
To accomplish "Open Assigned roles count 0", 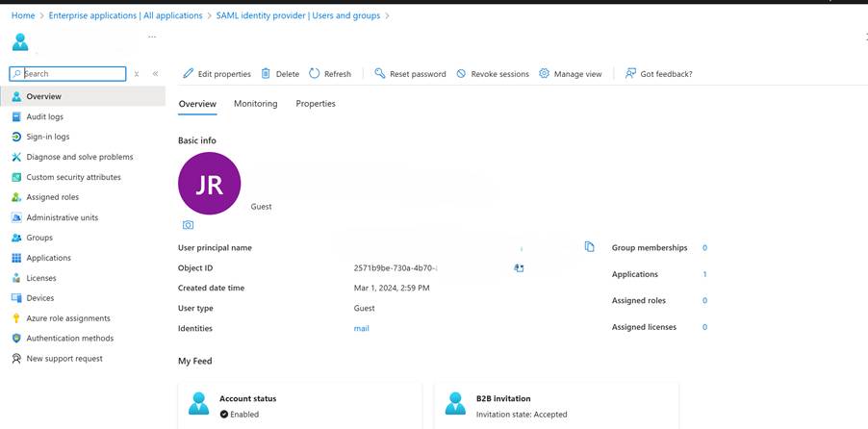I will 704,300.
